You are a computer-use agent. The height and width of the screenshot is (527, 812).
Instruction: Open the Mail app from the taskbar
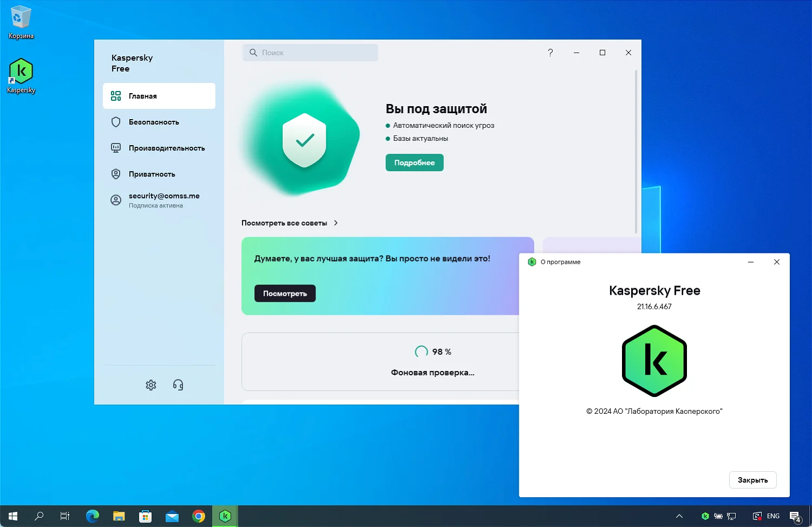172,516
